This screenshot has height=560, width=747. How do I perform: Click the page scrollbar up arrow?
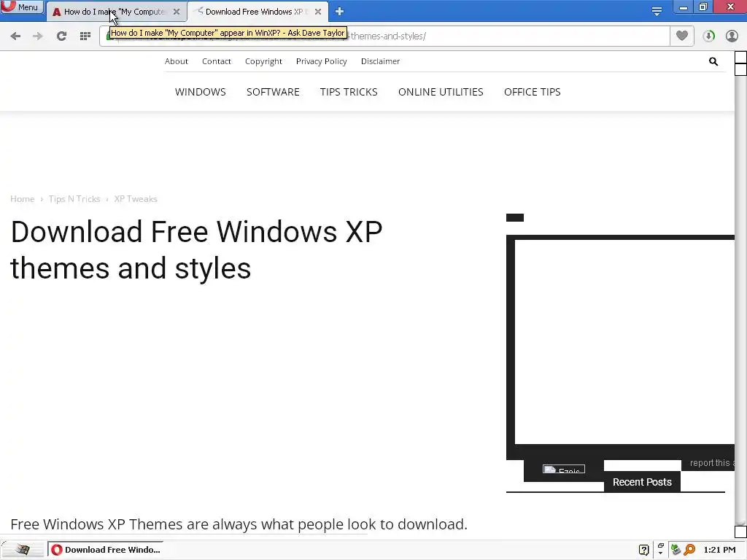coord(741,57)
